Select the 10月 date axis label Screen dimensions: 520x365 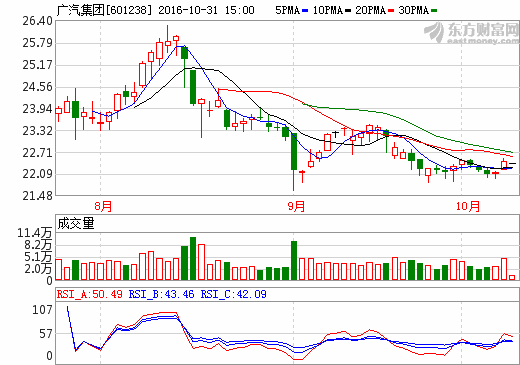(468, 206)
